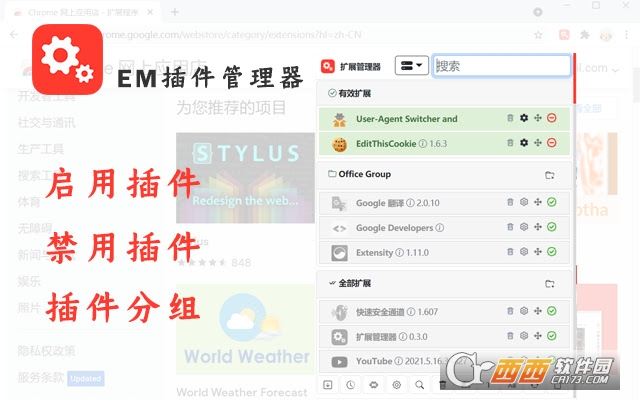The width and height of the screenshot is (640, 400).
Task: Open a new Chrome tab
Action: pyautogui.click(x=174, y=12)
